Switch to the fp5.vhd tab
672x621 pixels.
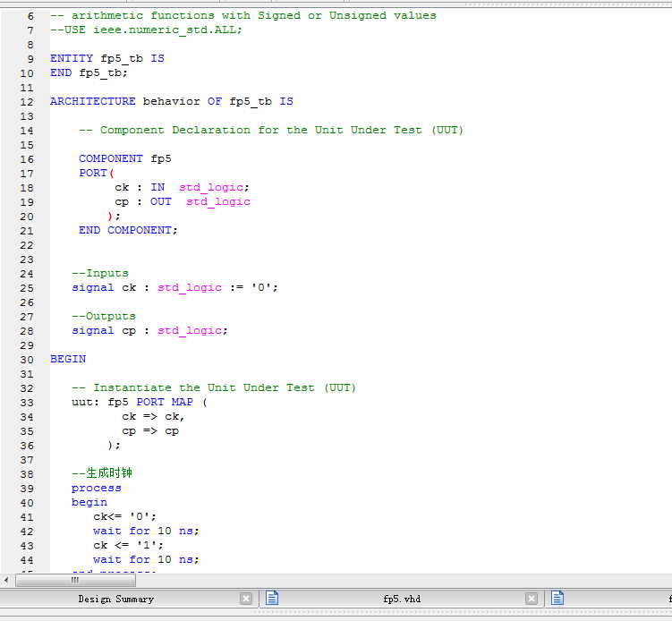point(401,599)
